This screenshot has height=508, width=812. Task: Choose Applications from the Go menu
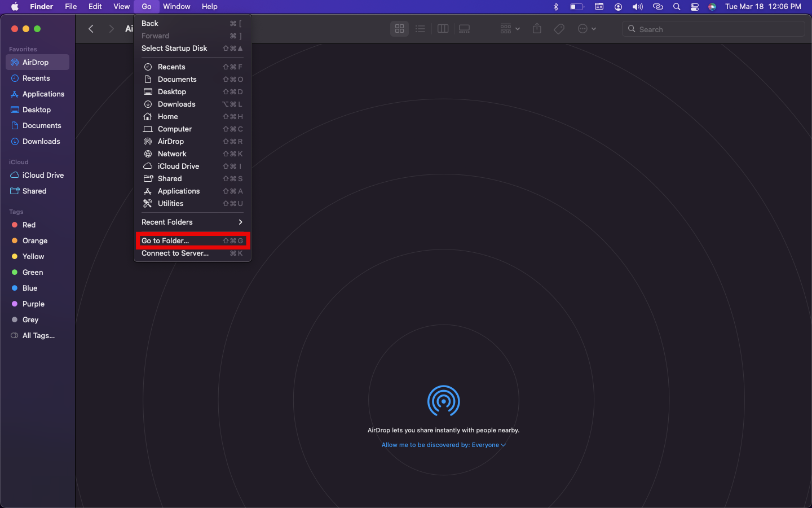192,191
